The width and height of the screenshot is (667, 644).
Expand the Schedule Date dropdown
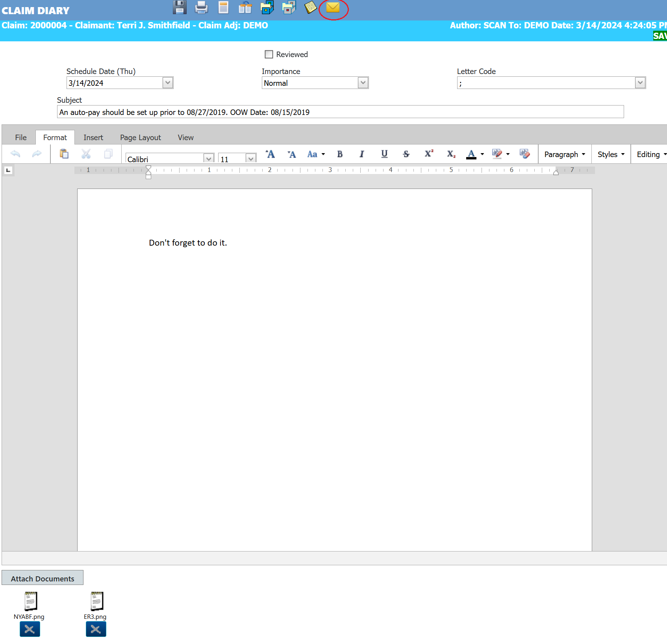click(x=168, y=83)
